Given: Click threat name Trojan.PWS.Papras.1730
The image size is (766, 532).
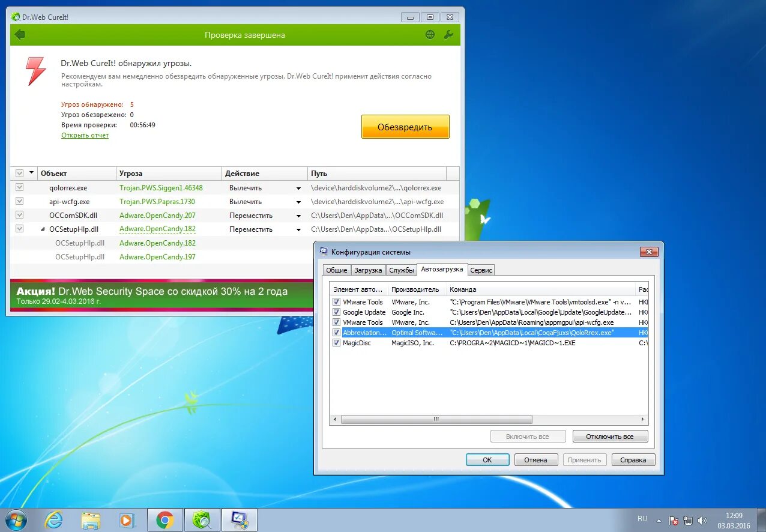Looking at the screenshot, I should pyautogui.click(x=157, y=201).
